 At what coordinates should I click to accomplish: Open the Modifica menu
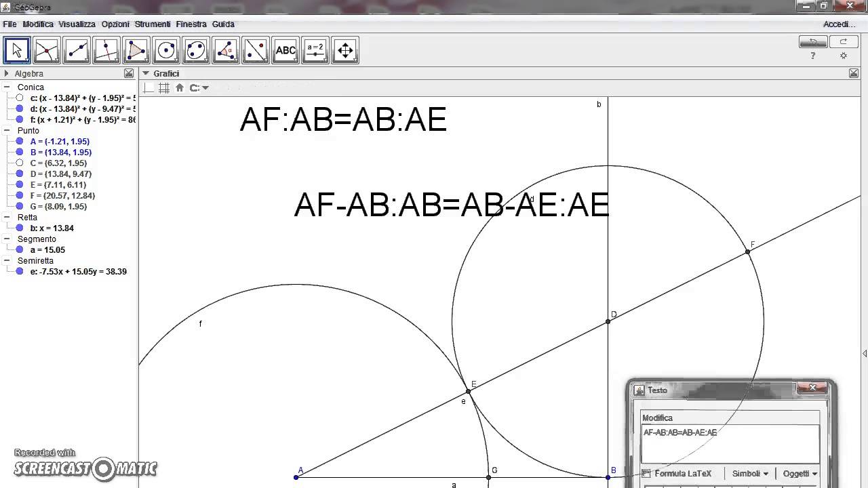pyautogui.click(x=38, y=24)
